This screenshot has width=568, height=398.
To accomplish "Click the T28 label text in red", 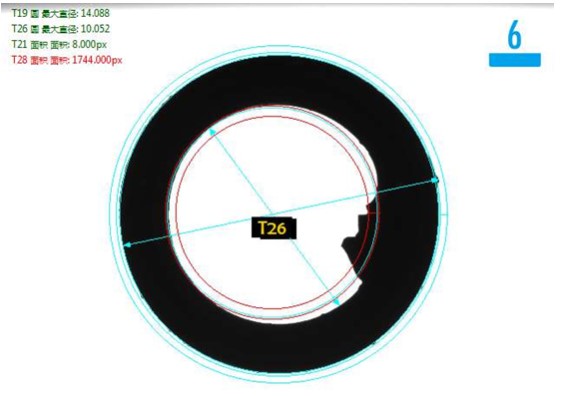I will 19,59.
